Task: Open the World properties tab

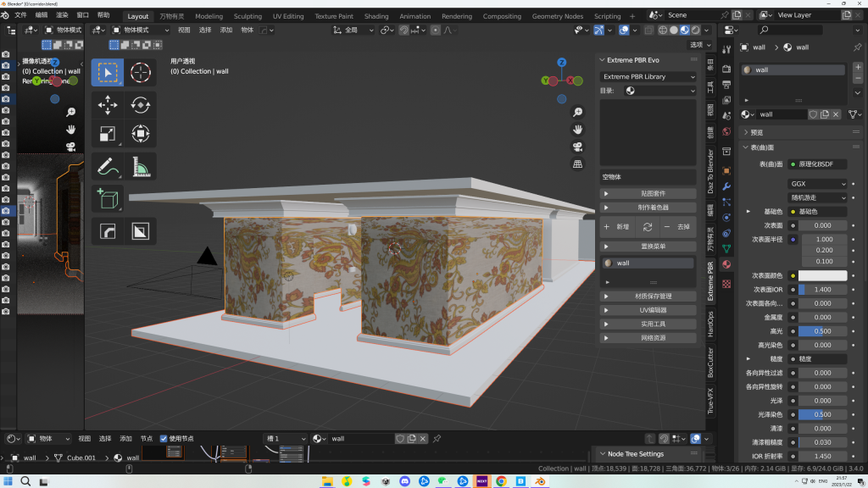Action: tap(726, 131)
